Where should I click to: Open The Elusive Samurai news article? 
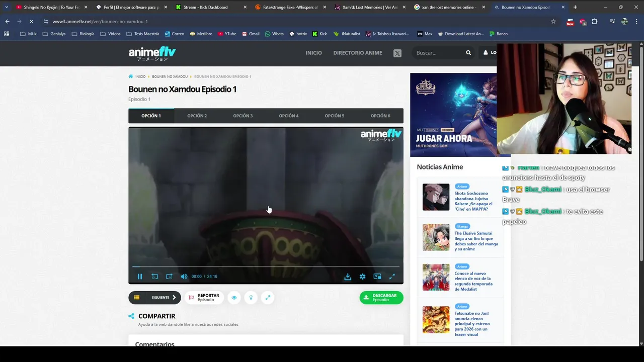pos(476,241)
